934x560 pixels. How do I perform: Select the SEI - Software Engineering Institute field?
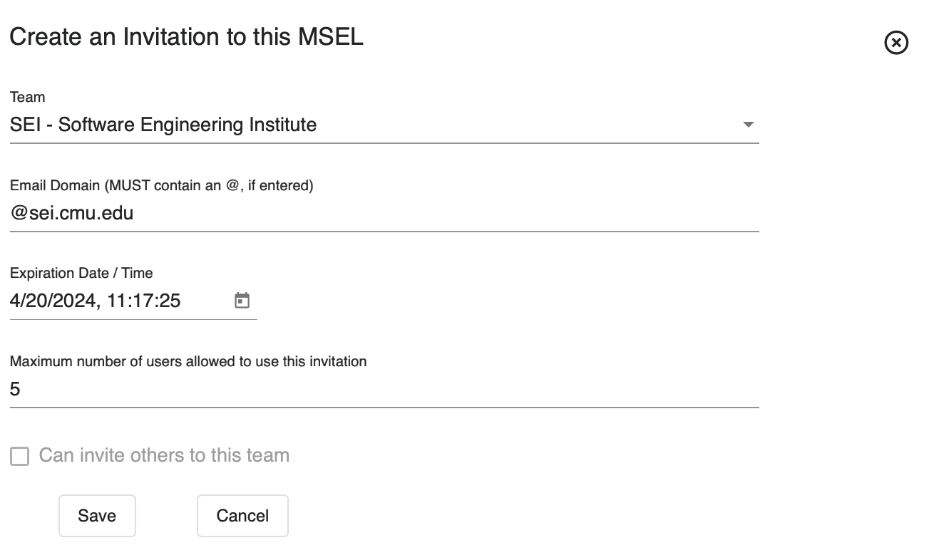tap(163, 125)
